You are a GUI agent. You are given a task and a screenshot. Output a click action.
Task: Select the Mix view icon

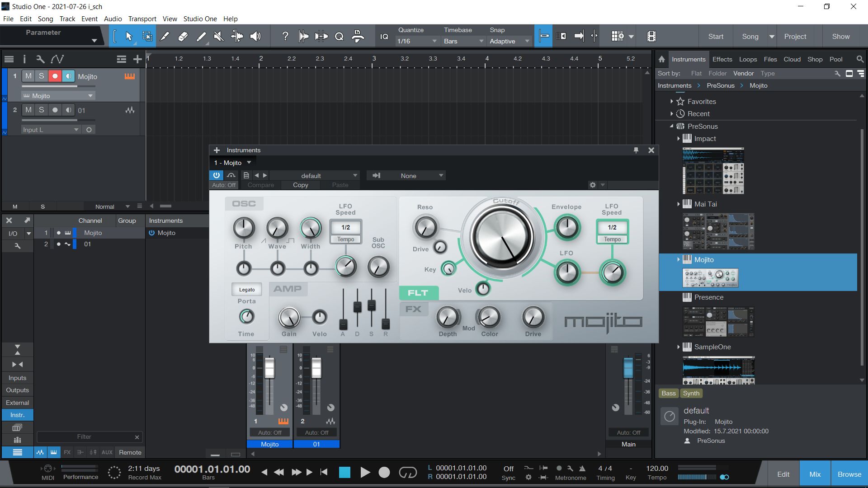click(814, 474)
